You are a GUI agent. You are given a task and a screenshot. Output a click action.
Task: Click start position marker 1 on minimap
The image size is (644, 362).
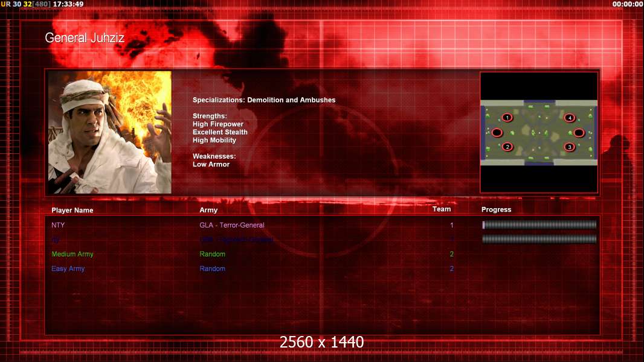[507, 118]
